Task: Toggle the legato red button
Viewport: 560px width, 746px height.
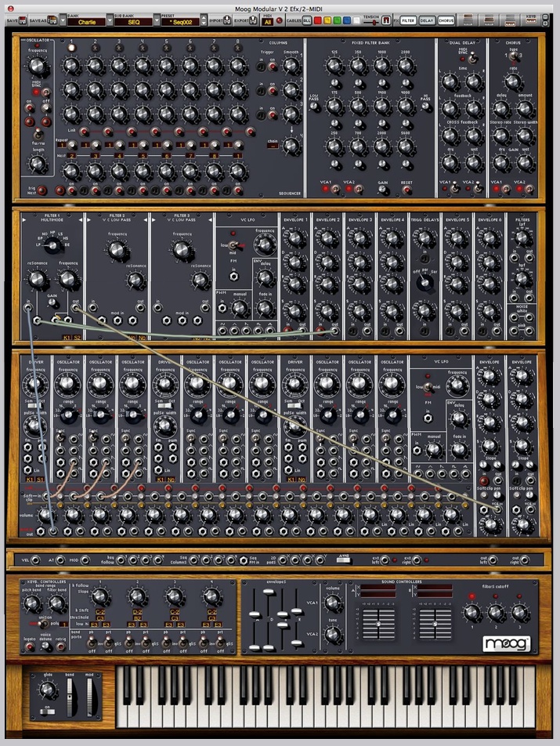Action: pyautogui.click(x=30, y=647)
